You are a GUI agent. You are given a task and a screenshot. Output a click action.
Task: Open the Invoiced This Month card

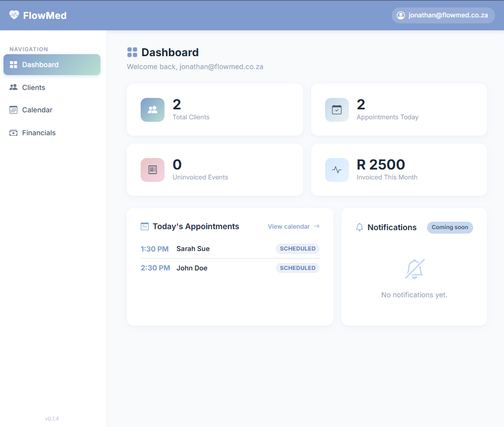(x=399, y=170)
